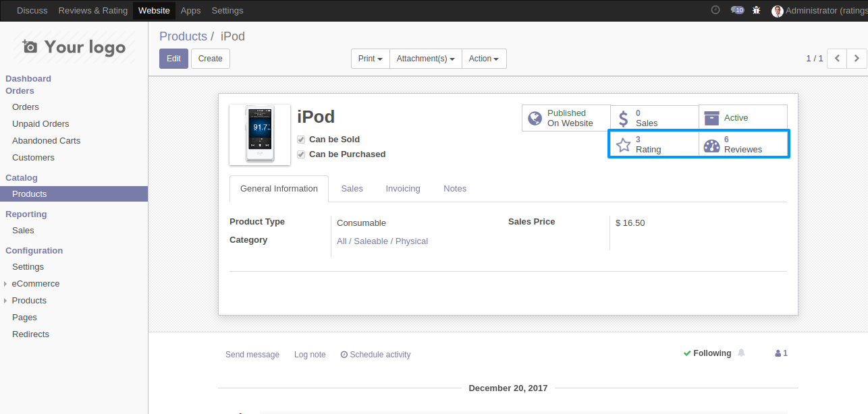
Task: Open the Apps top menu
Action: pyautogui.click(x=191, y=10)
